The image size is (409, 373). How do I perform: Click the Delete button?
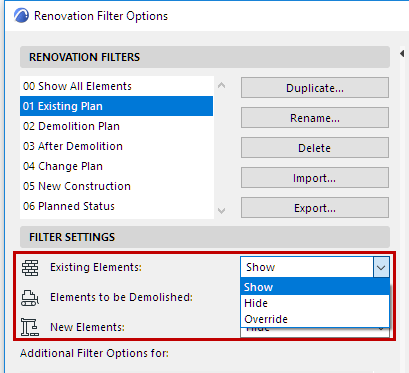click(x=315, y=148)
